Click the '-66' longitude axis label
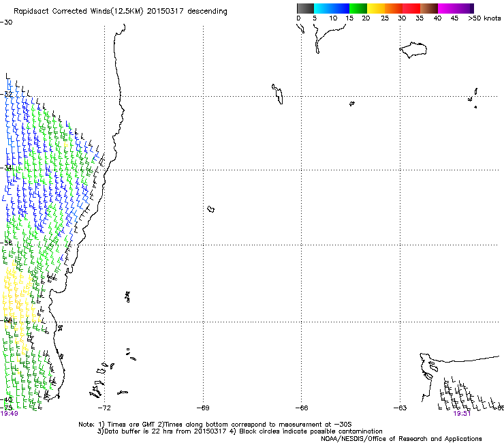The height and width of the screenshot is (443, 504). [302, 408]
